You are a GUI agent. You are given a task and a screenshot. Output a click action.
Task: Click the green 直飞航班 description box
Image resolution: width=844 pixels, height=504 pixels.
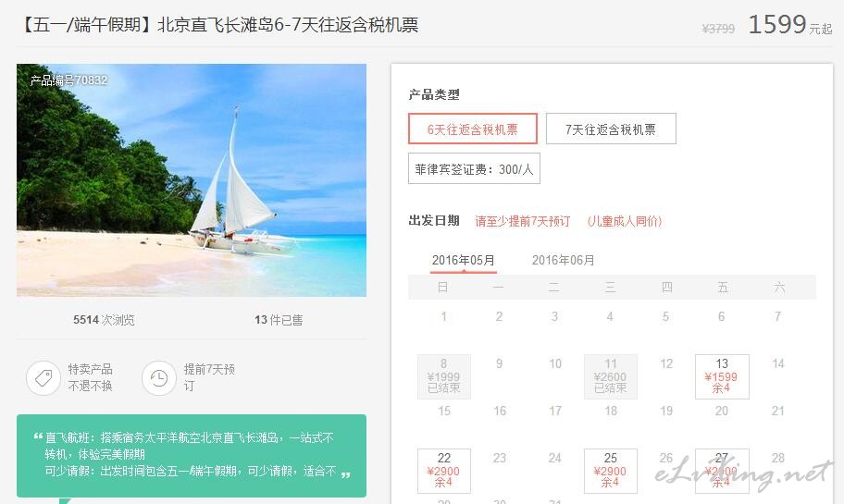coord(192,456)
